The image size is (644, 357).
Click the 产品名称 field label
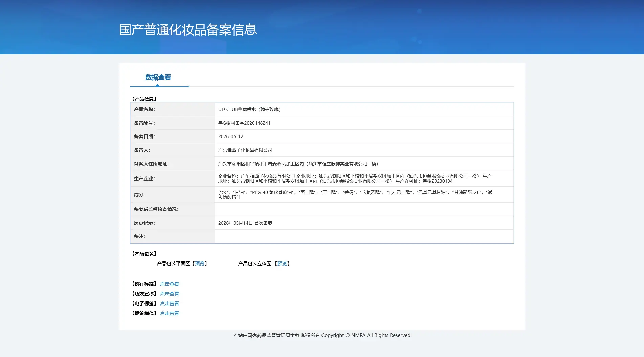pos(145,109)
